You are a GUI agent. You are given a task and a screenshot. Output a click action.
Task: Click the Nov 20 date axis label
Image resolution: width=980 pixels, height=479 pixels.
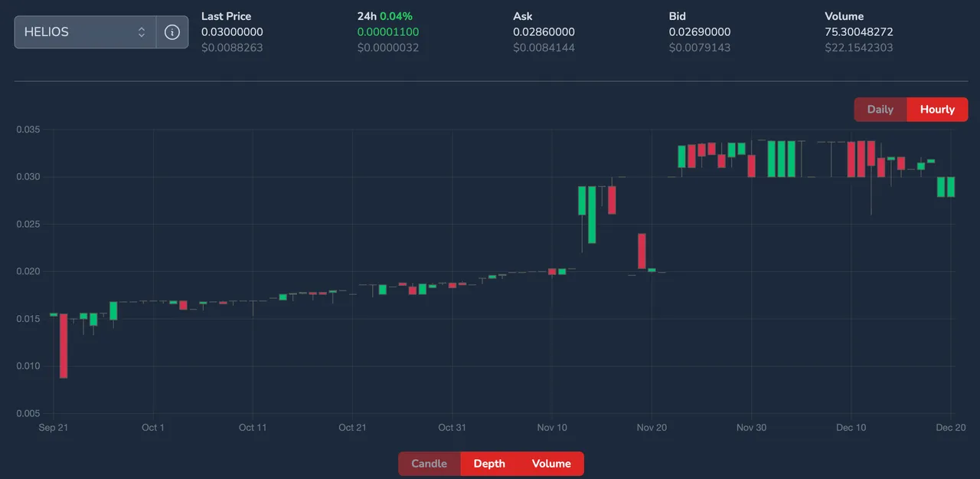(x=652, y=428)
